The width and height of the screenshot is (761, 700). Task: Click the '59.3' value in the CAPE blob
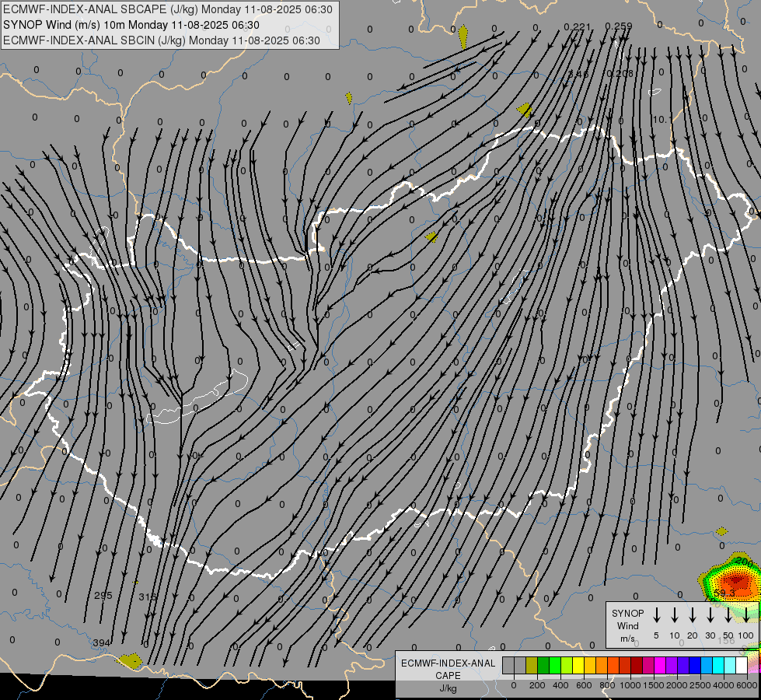click(724, 593)
